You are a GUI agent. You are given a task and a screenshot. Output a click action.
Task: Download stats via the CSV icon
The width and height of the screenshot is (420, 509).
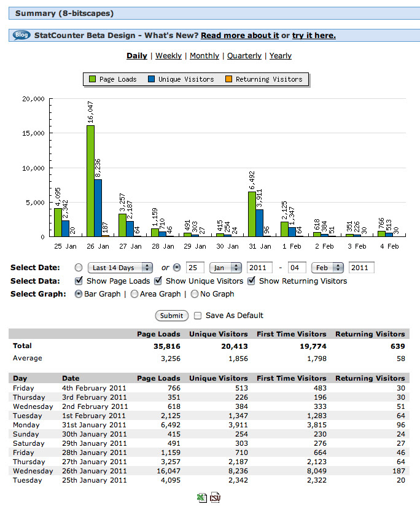(x=215, y=497)
